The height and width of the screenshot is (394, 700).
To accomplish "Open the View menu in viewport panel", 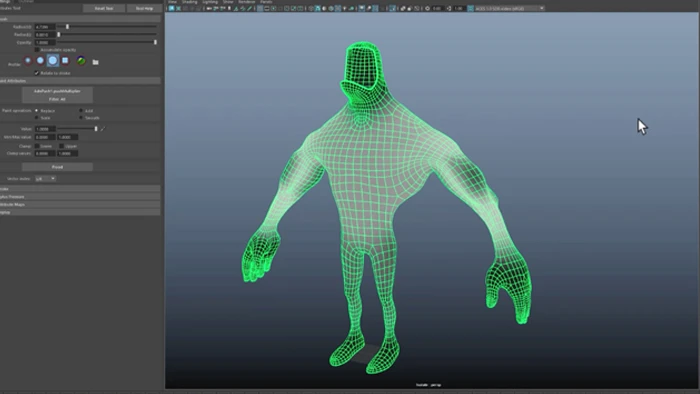I will click(172, 2).
